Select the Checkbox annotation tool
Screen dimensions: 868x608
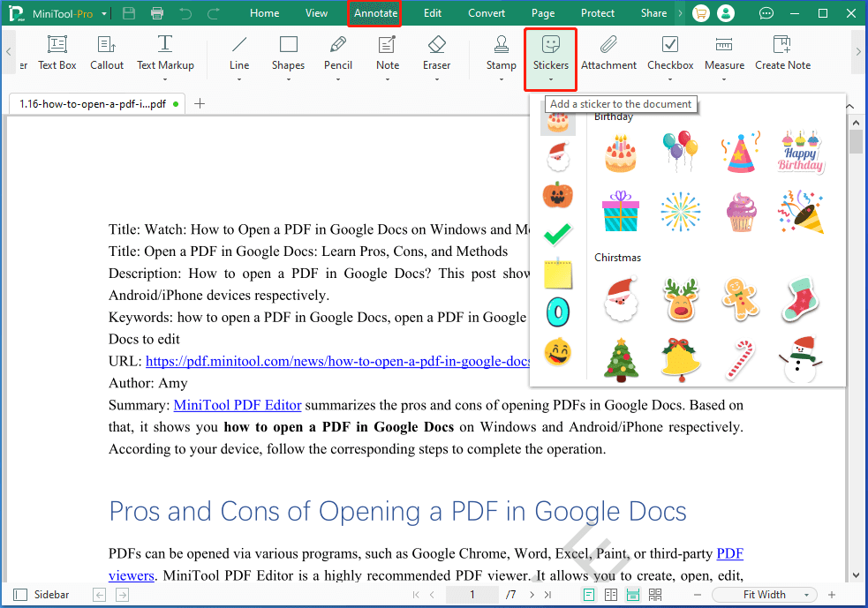670,57
